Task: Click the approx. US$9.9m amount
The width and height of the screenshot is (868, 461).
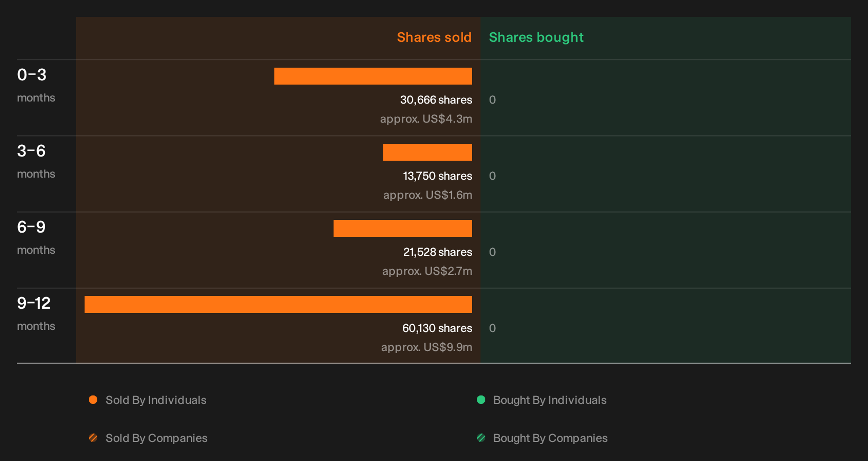Action: 427,347
